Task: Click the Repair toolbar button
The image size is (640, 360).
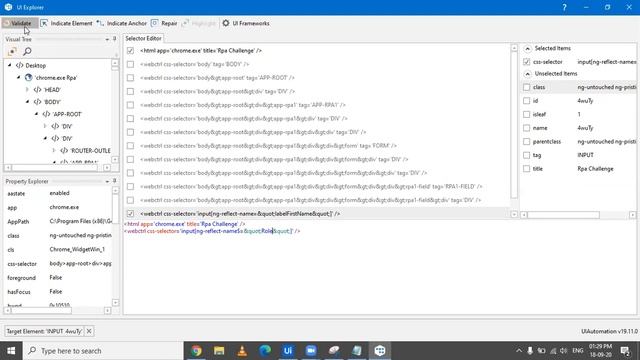Action: [x=164, y=23]
